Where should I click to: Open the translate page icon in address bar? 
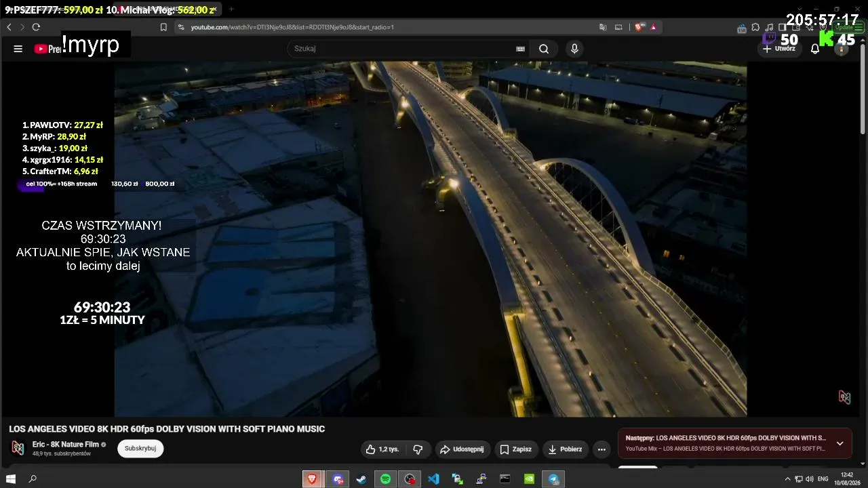(x=603, y=27)
